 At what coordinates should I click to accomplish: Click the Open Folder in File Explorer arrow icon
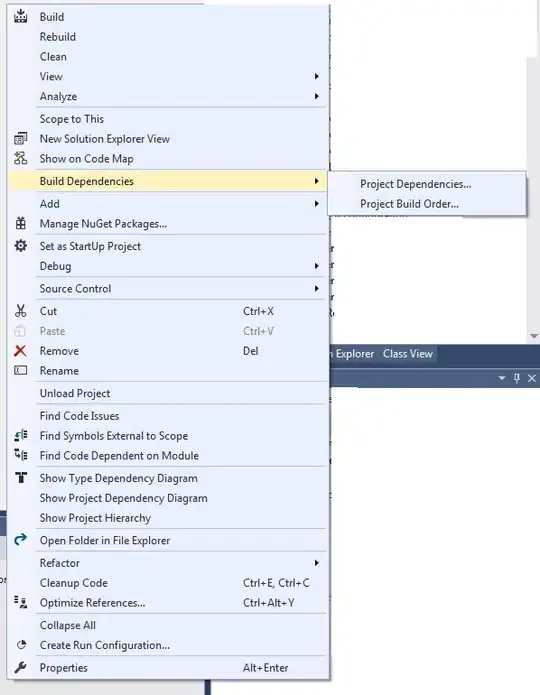click(x=20, y=540)
